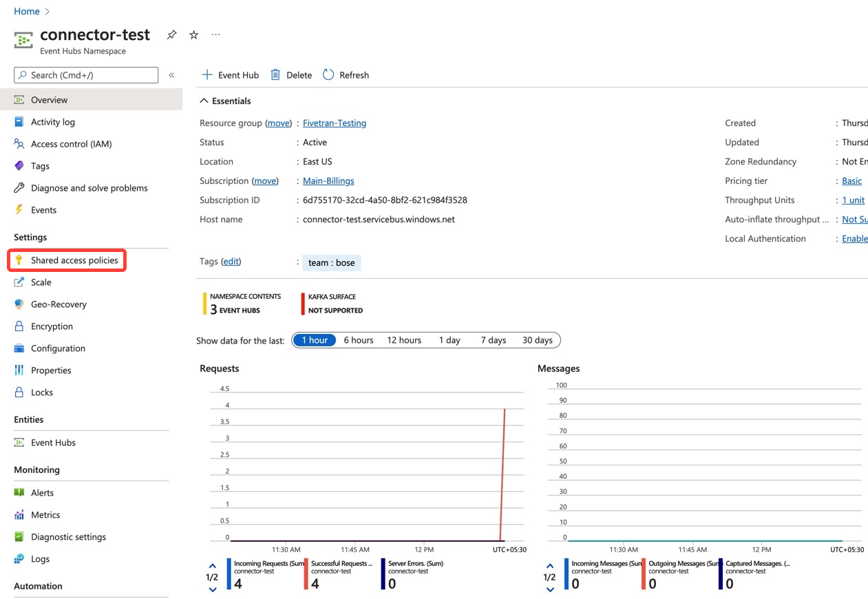Open the Fivetran-Testing resource group link
The image size is (868, 599).
(x=335, y=123)
